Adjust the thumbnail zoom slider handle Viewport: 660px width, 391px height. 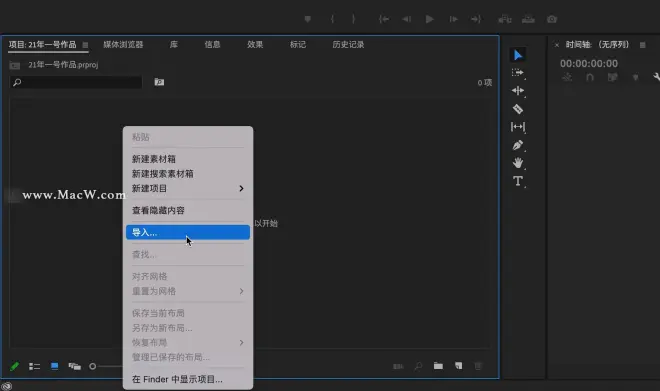coord(93,367)
